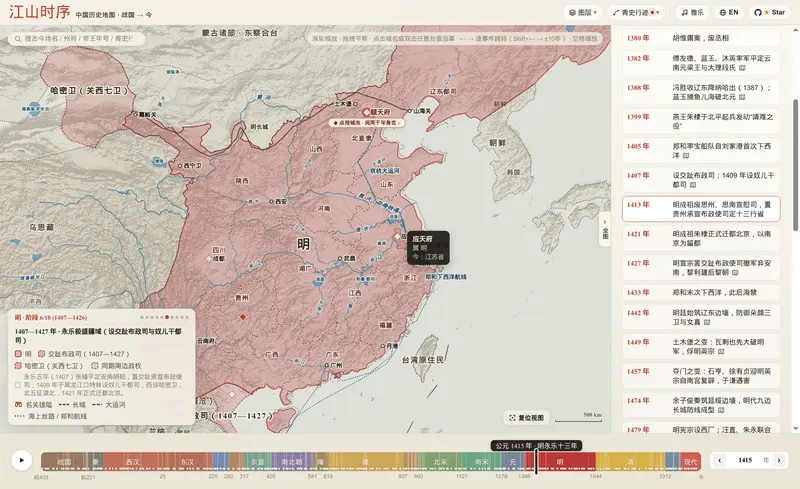Open the 1427 年 event card

click(701, 267)
